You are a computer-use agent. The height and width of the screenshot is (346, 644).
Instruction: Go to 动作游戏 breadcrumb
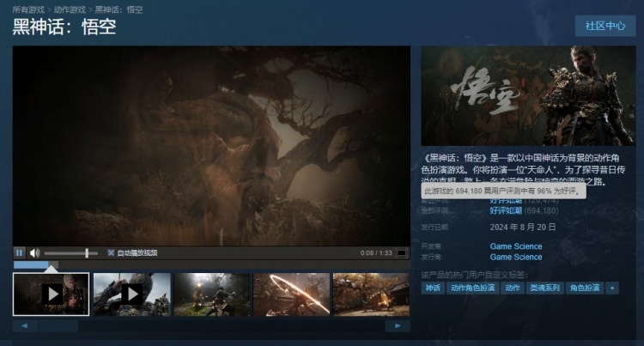point(70,9)
